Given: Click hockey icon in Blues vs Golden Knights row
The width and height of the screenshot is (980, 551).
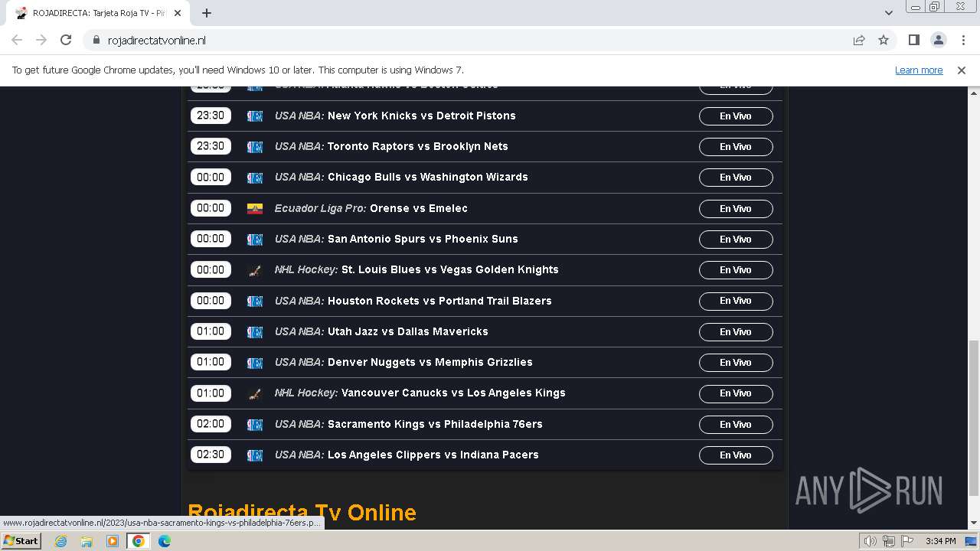Looking at the screenshot, I should 255,270.
